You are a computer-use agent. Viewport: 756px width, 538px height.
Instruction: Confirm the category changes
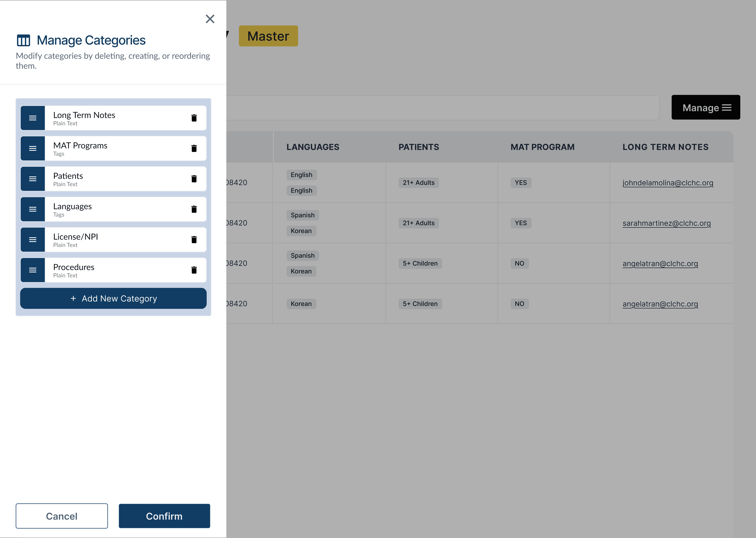164,516
